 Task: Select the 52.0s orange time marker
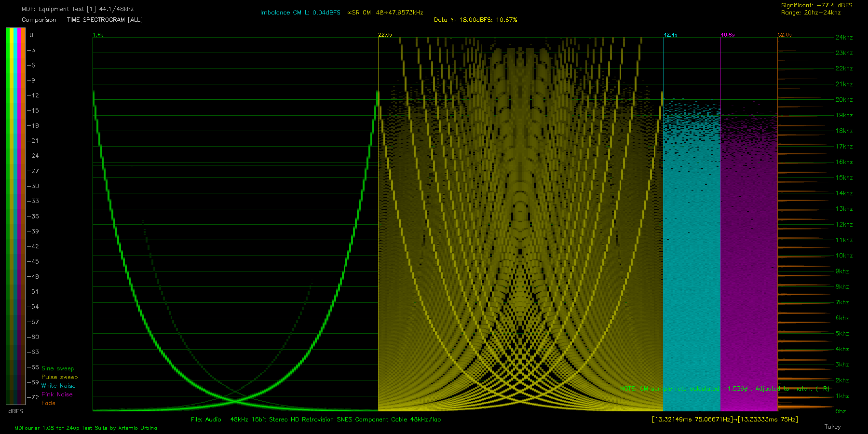pos(785,35)
